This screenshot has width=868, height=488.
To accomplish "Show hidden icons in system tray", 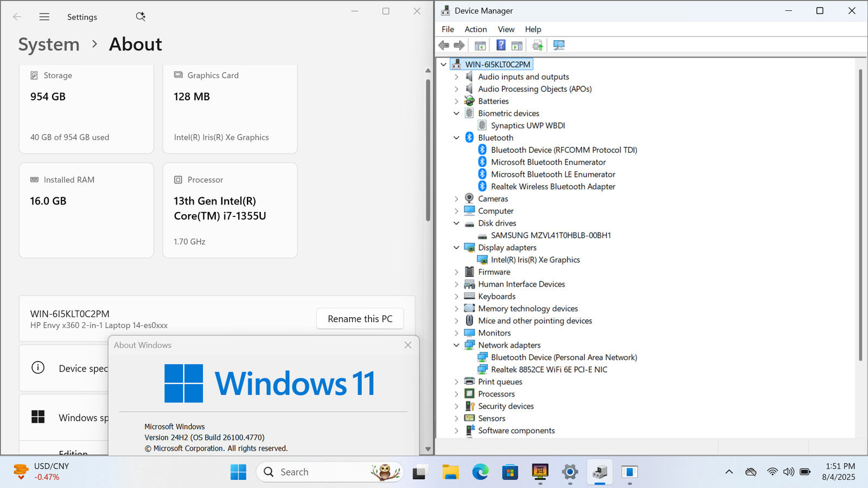I will click(x=729, y=472).
